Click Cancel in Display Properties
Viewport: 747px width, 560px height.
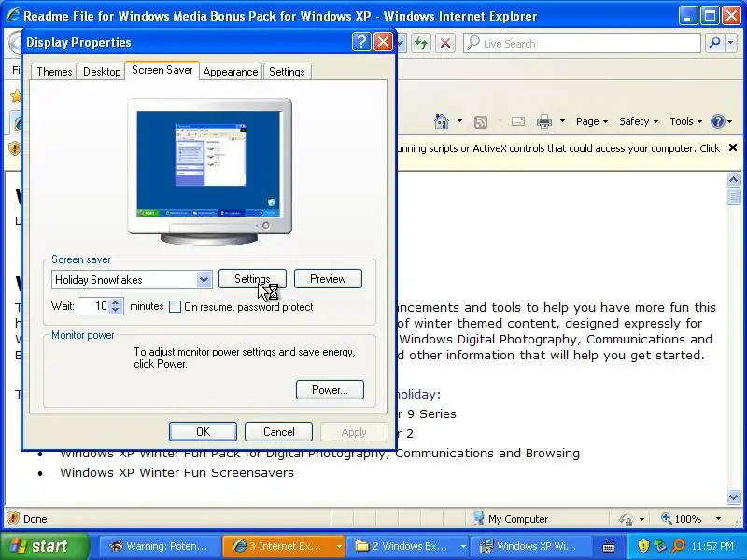click(x=278, y=431)
